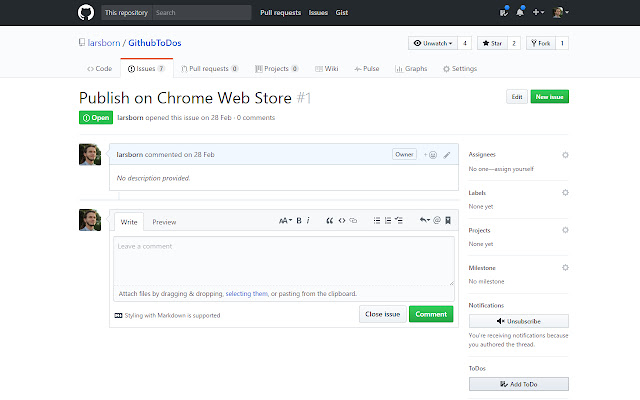
Task: Open the Assignees gear settings
Action: click(x=565, y=155)
